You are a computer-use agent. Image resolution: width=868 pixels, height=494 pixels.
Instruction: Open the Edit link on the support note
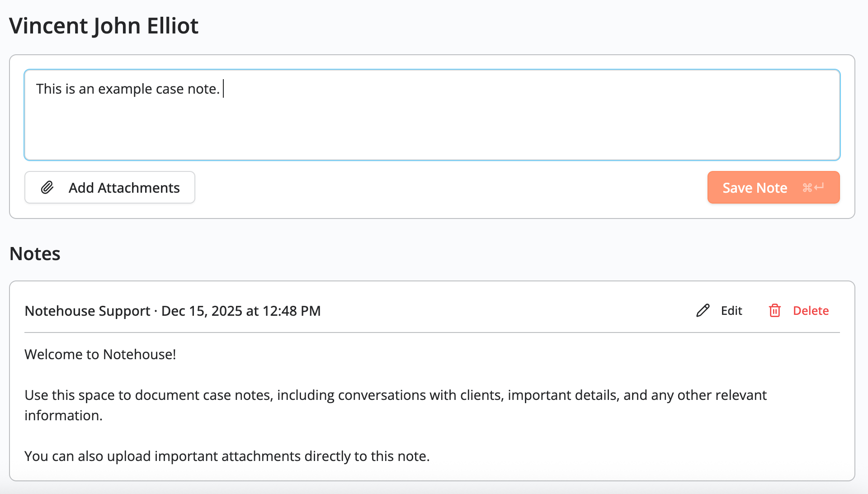[731, 310]
